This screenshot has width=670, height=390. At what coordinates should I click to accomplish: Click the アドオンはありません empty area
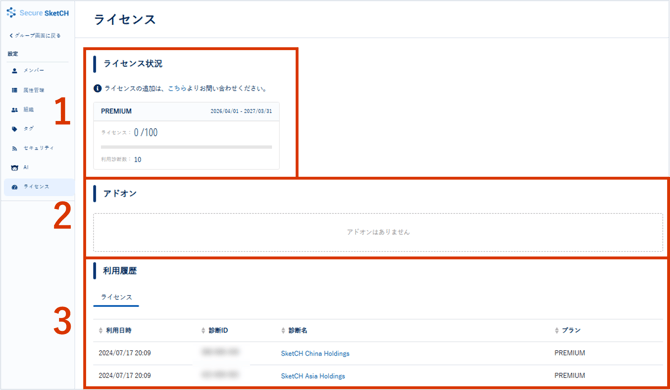(378, 232)
